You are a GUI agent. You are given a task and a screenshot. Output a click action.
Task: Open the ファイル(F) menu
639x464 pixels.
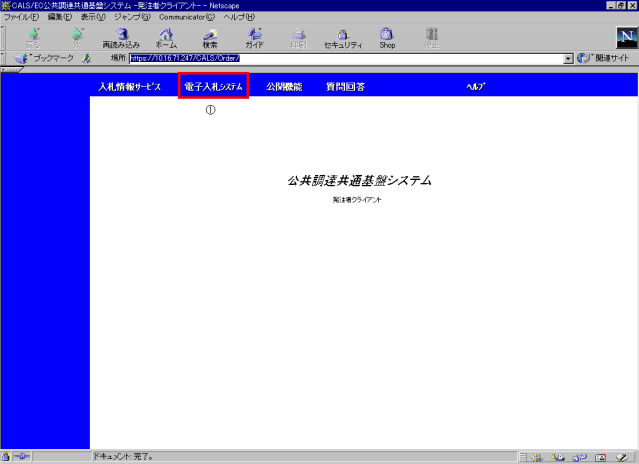coord(22,17)
